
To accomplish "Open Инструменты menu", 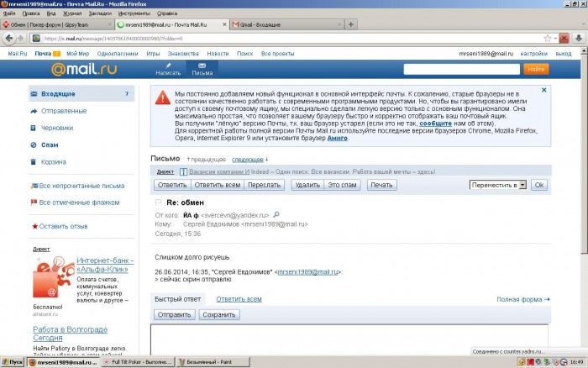I will pyautogui.click(x=134, y=13).
